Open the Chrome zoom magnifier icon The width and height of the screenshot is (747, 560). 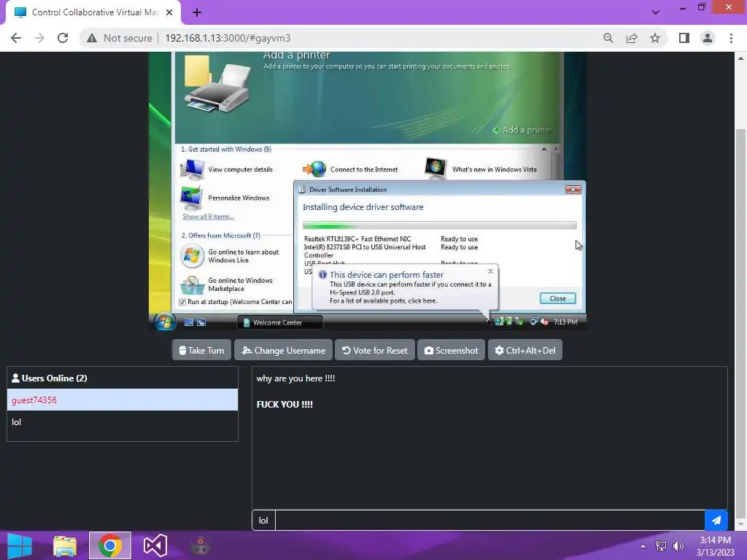608,38
